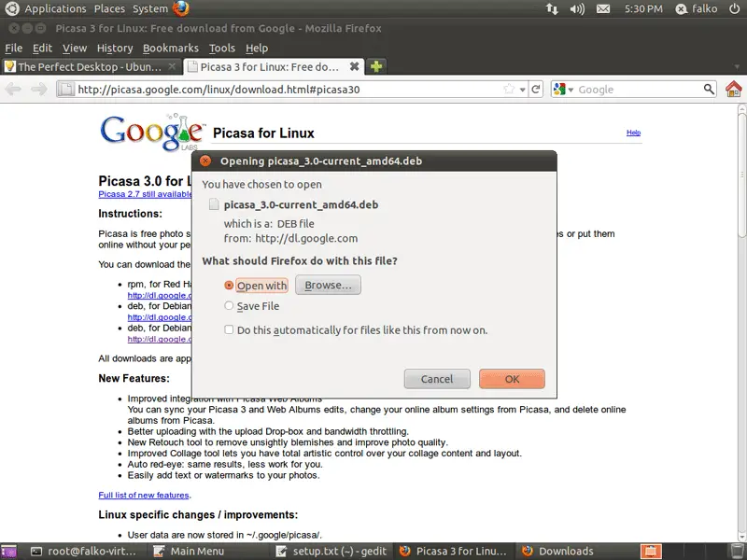The height and width of the screenshot is (560, 747).
Task: Open the File menu in Firefox
Action: (13, 49)
